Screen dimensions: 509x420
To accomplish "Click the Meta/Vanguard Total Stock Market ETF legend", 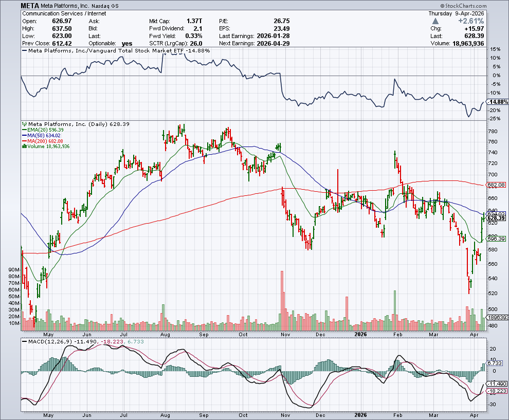I will coord(116,50).
